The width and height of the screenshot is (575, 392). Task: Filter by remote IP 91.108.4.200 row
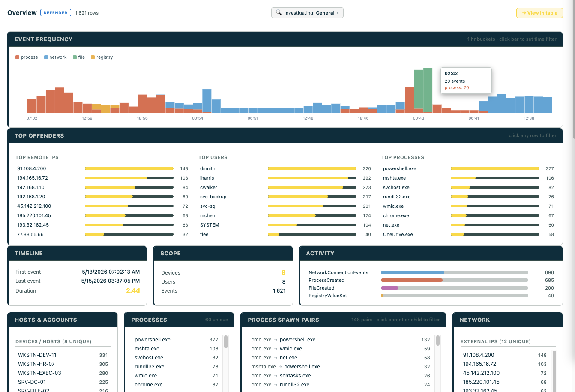tap(102, 168)
